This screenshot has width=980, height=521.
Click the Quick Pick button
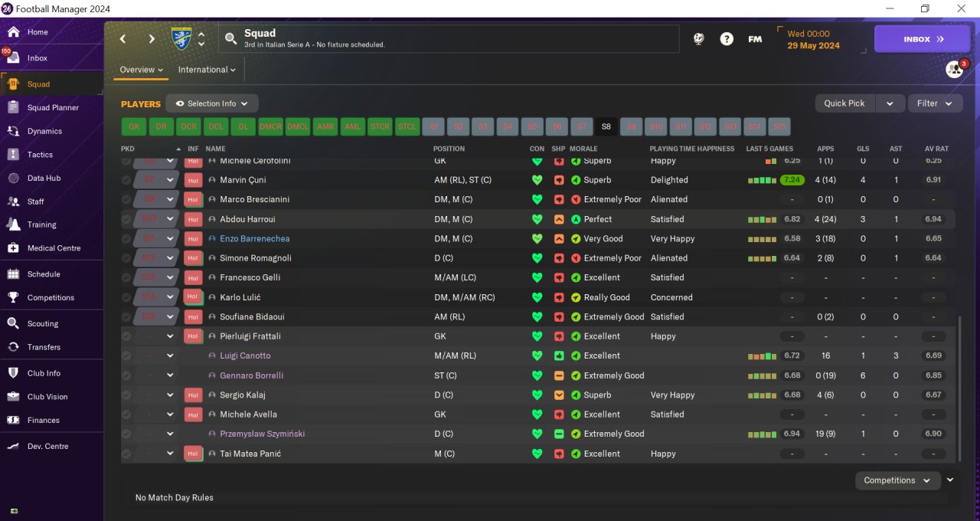(x=844, y=103)
